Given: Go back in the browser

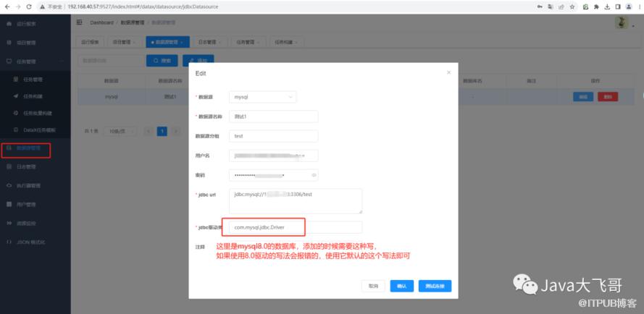Looking at the screenshot, I should (x=7, y=7).
